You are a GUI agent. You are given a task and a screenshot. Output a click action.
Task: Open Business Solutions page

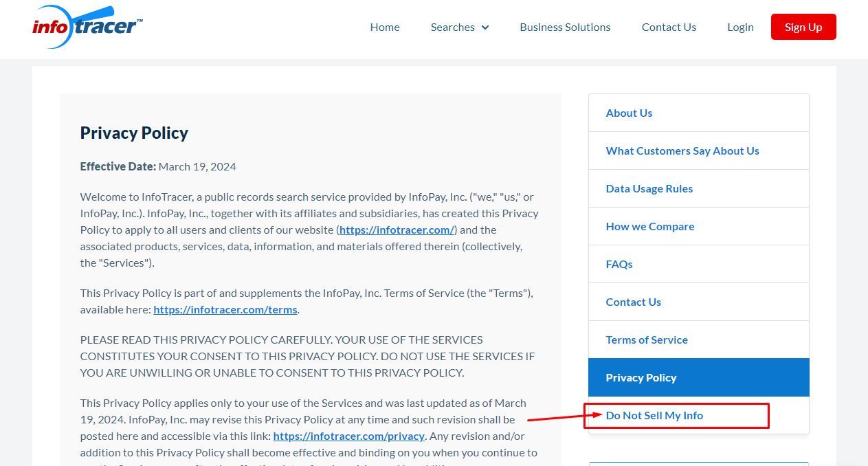pos(565,27)
